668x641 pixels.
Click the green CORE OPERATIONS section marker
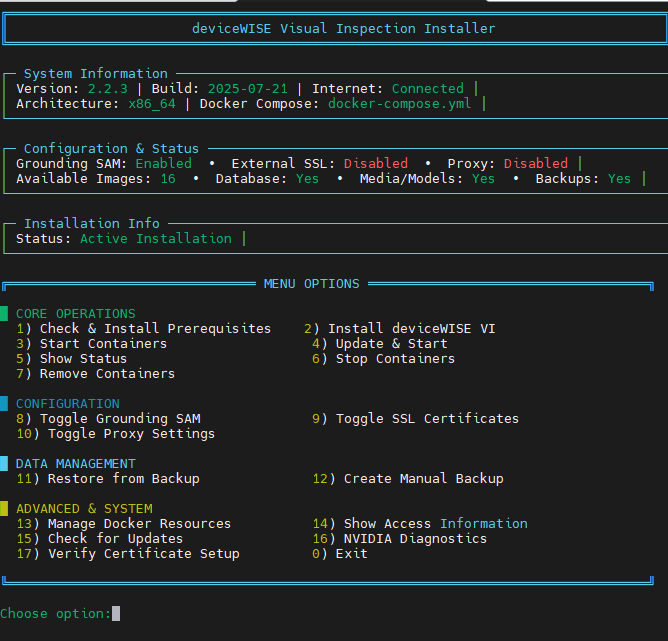pyautogui.click(x=4, y=314)
